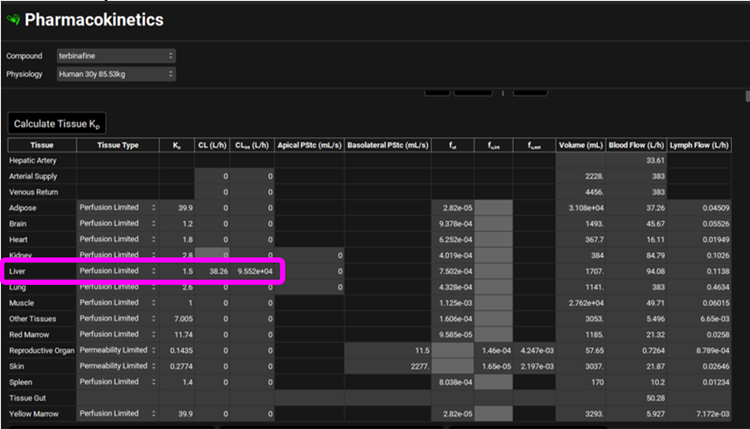Click the Pharmacokinetics logo icon
The width and height of the screenshot is (750, 429).
13,20
